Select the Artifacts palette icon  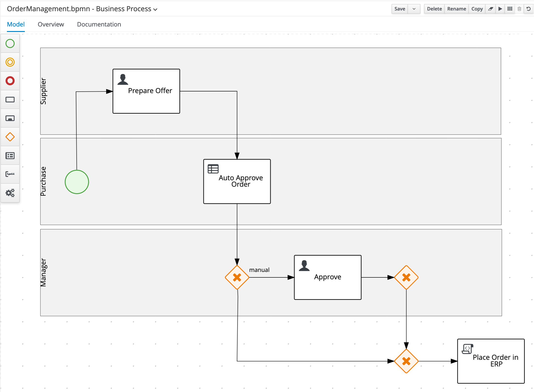coord(10,174)
